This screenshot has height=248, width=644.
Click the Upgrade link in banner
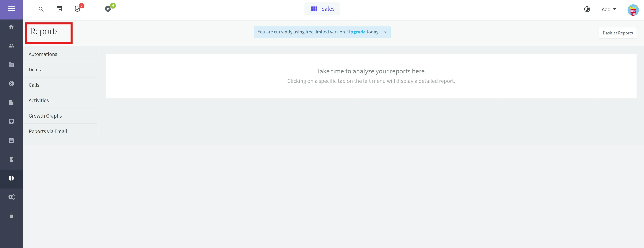(x=356, y=32)
